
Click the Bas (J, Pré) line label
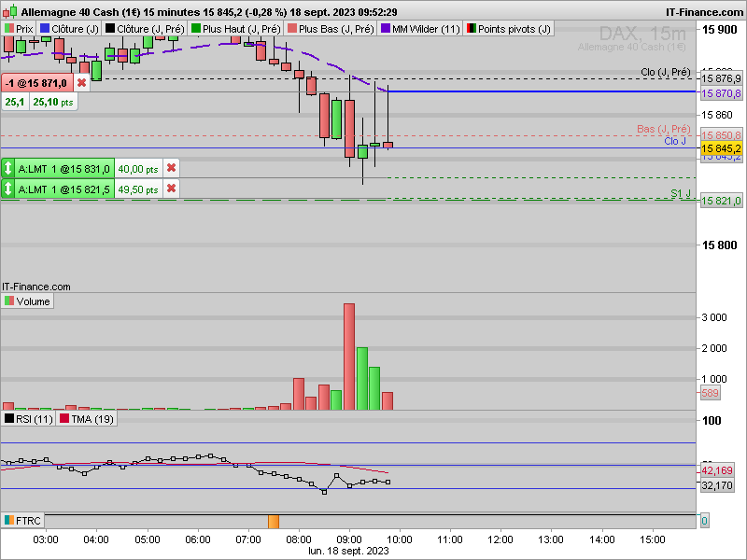click(663, 129)
